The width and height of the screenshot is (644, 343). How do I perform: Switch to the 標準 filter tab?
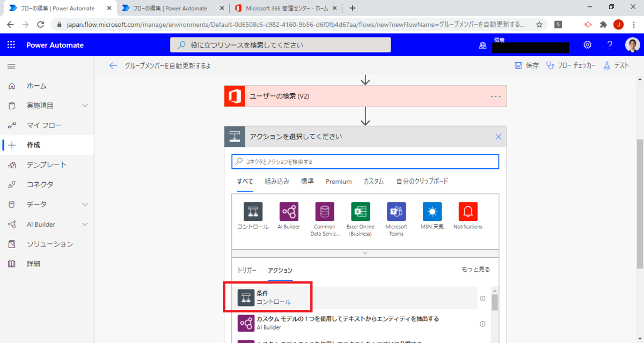[x=308, y=182]
